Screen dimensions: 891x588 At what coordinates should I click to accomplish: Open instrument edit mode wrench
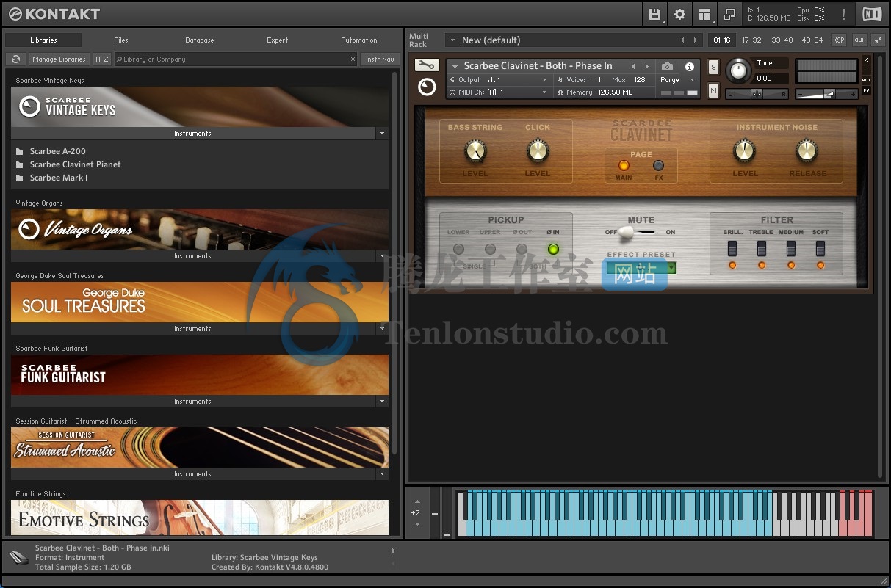coord(426,65)
